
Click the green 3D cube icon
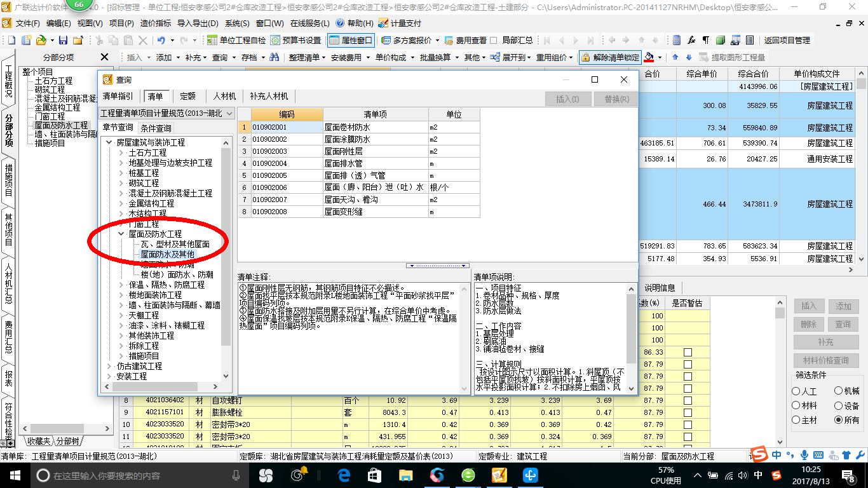coord(720,40)
